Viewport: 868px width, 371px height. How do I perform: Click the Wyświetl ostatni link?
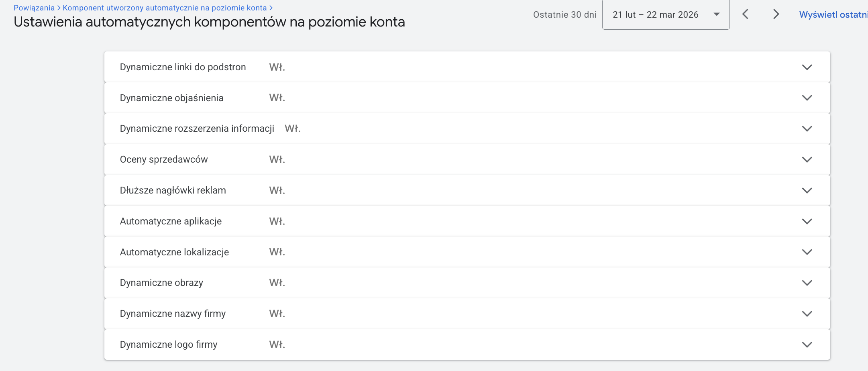click(833, 15)
